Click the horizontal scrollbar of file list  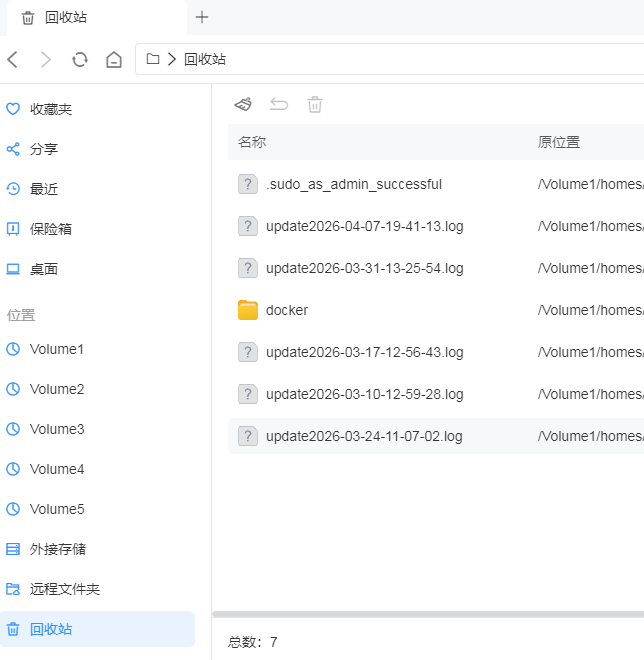428,615
